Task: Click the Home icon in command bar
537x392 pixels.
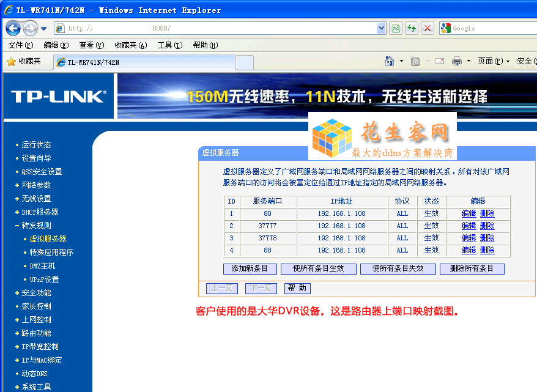Action: [x=390, y=61]
